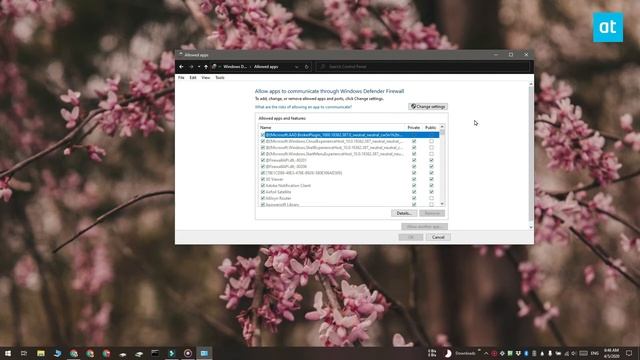Open the volume speaker tray icon
The image size is (640, 360).
click(574, 353)
